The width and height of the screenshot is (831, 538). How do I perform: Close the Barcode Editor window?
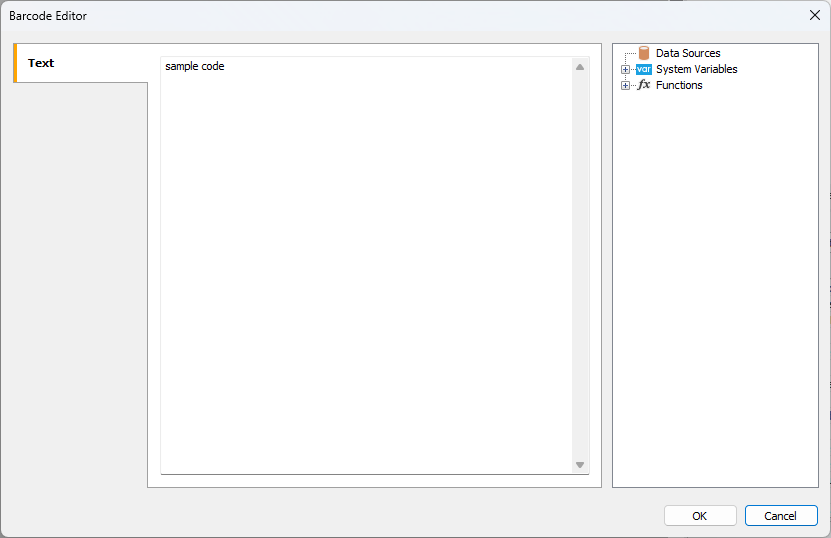(x=815, y=15)
